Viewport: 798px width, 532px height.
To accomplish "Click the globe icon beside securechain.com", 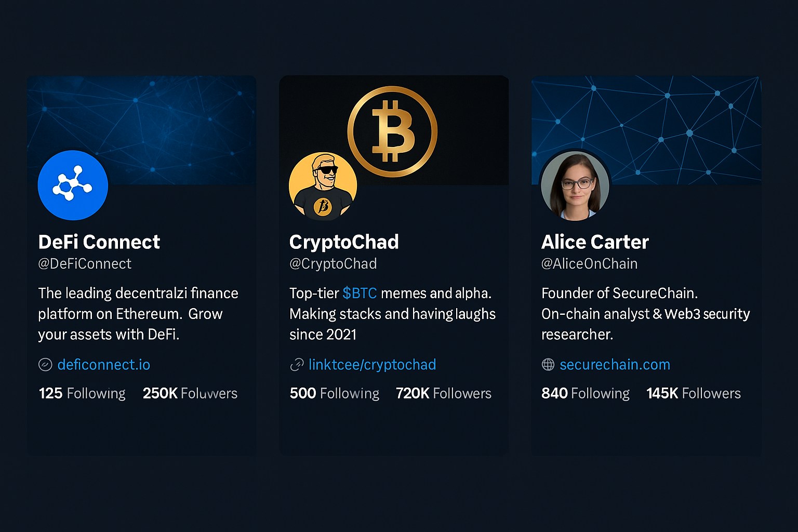I will [548, 365].
